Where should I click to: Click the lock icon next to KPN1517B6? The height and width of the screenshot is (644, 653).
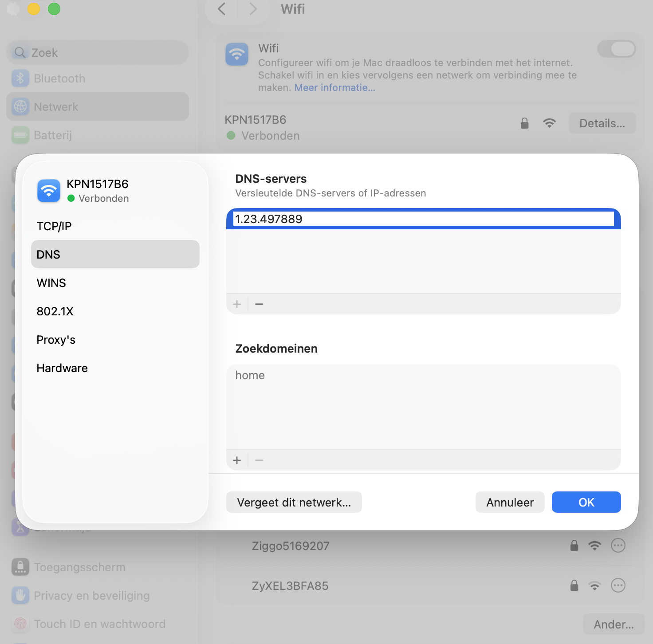point(524,123)
